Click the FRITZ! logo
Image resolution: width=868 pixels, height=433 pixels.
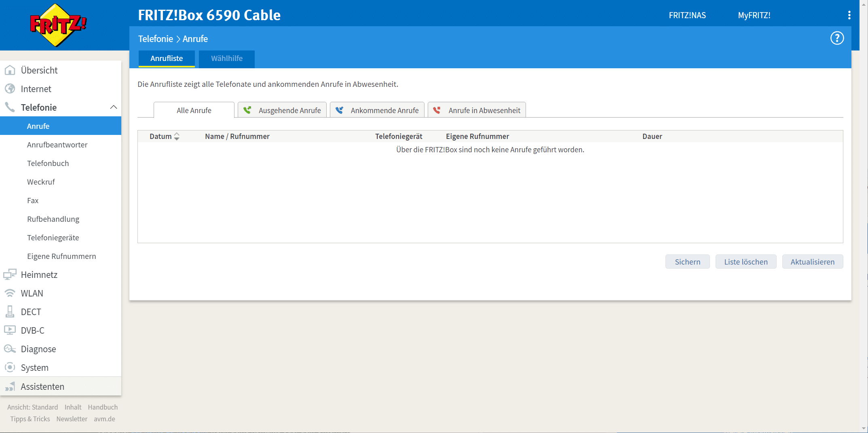click(x=58, y=25)
